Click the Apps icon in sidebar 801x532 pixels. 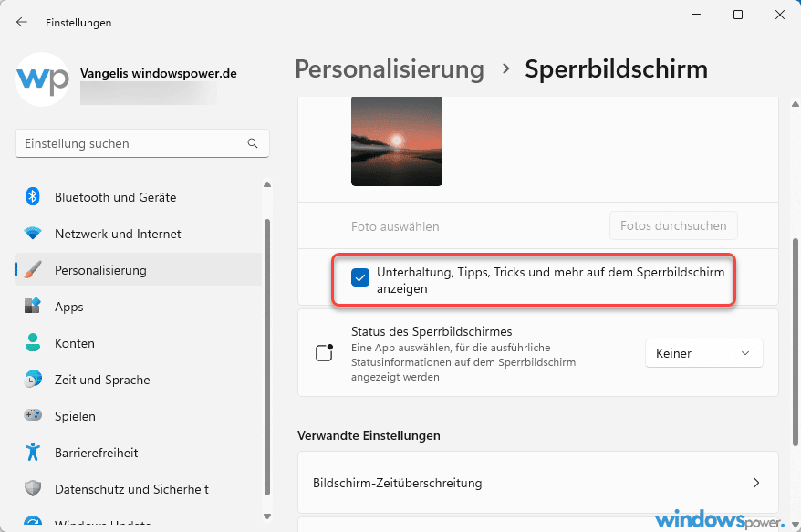(33, 306)
